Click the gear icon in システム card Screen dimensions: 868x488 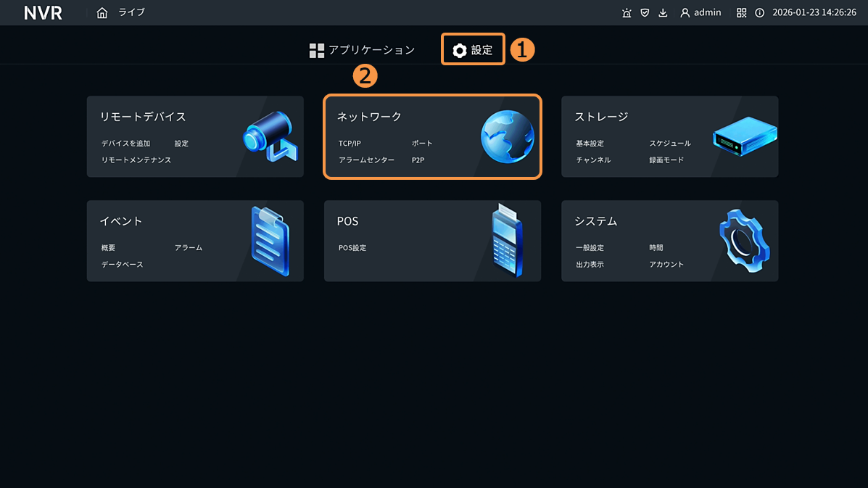coord(744,241)
